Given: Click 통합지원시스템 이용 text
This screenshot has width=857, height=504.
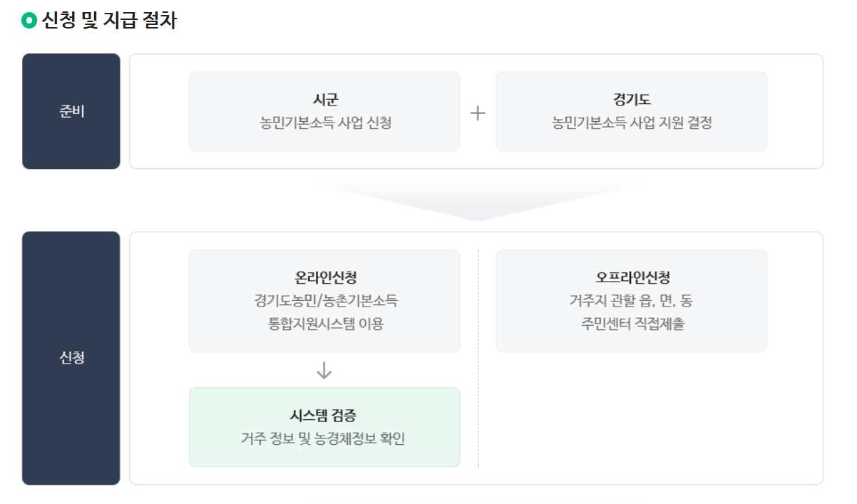Looking at the screenshot, I should pos(325,324).
